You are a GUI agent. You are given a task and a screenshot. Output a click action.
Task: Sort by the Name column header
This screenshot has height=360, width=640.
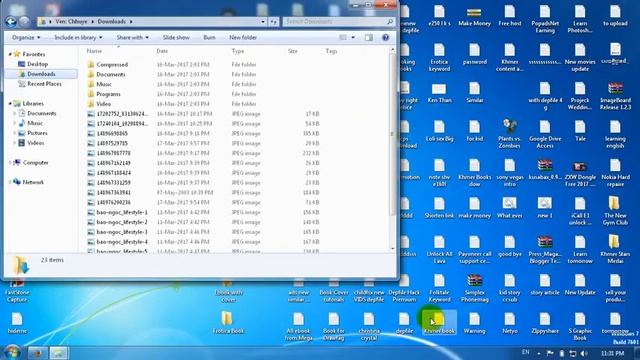coord(94,51)
